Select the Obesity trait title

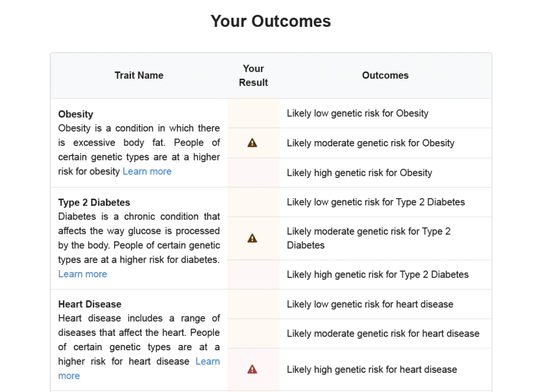point(76,114)
